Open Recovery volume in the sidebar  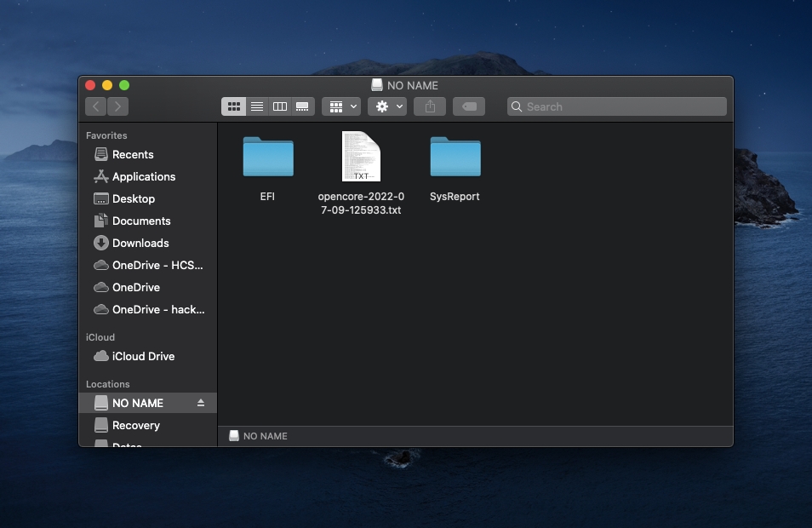(135, 425)
